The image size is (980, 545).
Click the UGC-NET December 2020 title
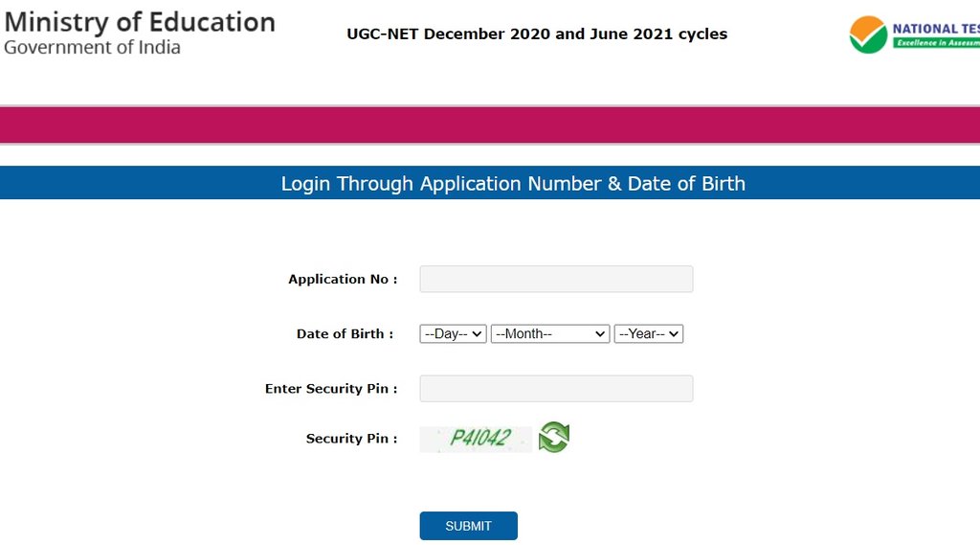[x=537, y=34]
